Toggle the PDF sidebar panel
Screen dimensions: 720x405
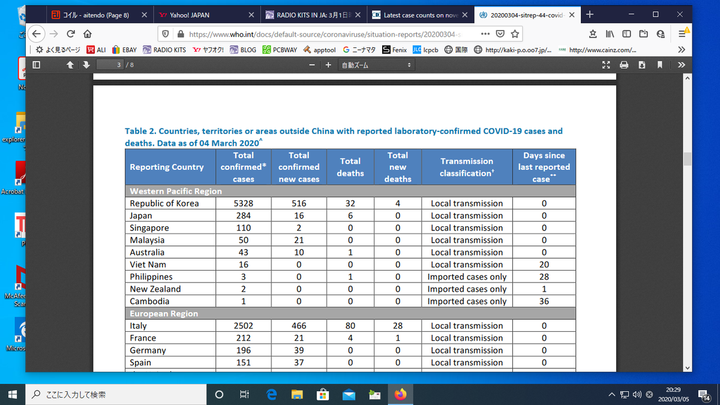coord(36,65)
